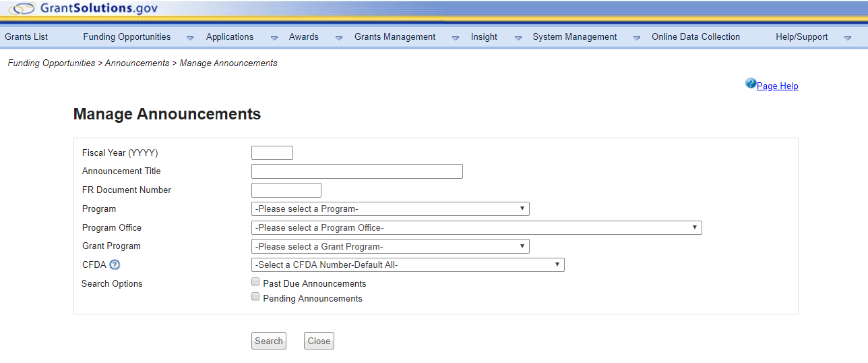Screen dimensions: 868x363
Task: Click the CFDA help question mark icon
Action: point(115,265)
